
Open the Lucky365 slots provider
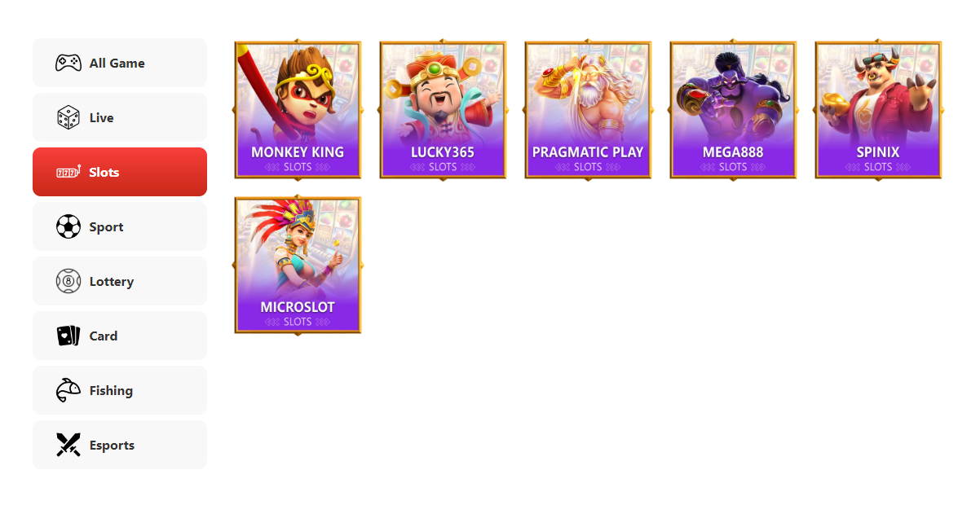pos(443,109)
